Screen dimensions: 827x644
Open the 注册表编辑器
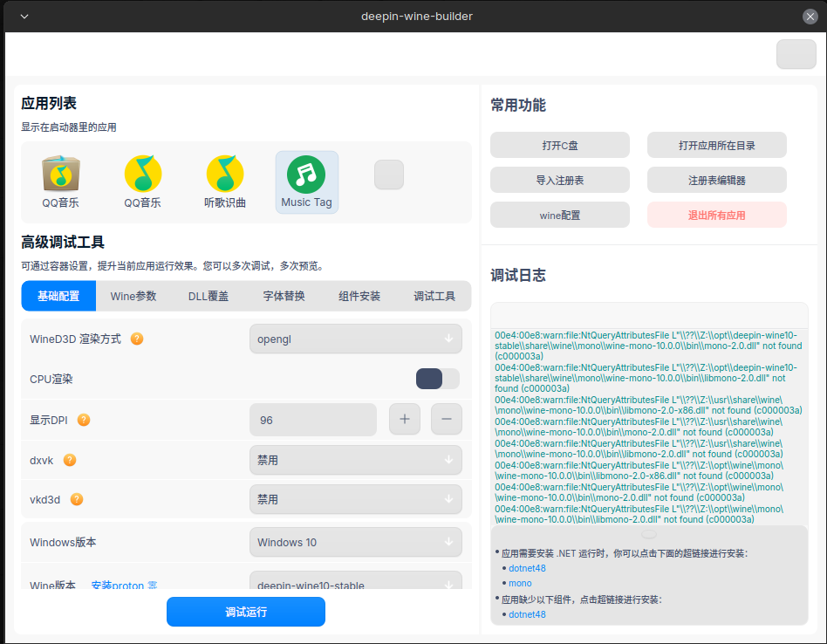pos(717,180)
